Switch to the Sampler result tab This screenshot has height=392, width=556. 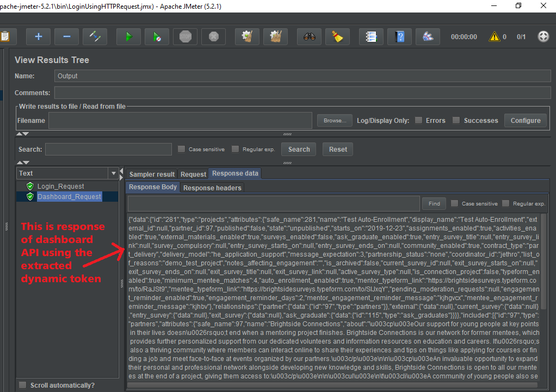[152, 174]
